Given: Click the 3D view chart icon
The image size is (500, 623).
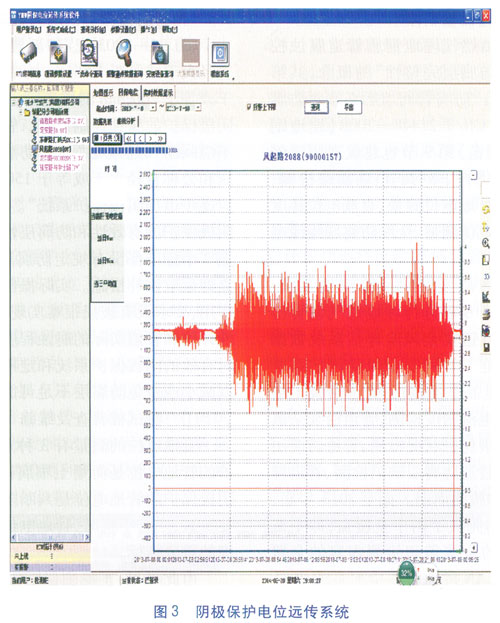Looking at the screenshot, I should coord(486,277).
